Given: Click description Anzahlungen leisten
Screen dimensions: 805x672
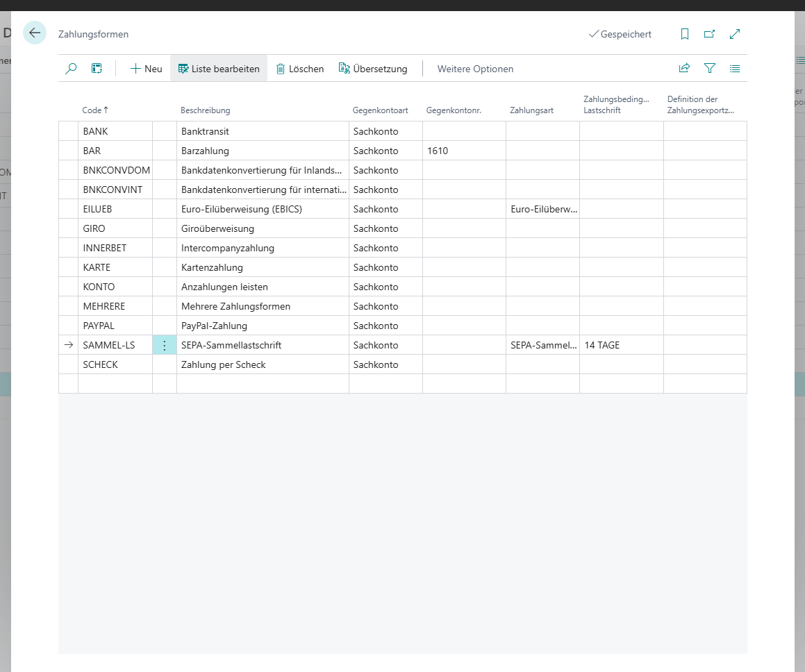Looking at the screenshot, I should pyautogui.click(x=263, y=287).
